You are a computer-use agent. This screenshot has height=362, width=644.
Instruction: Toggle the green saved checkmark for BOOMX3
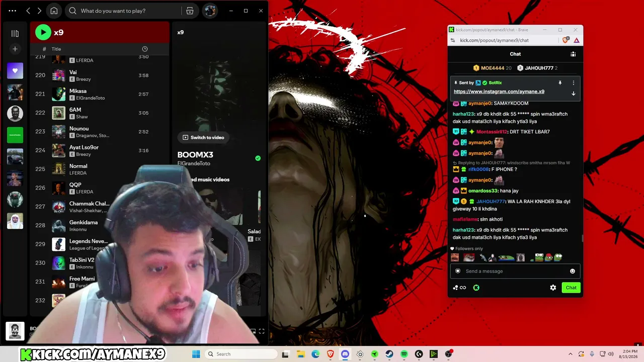tap(258, 158)
